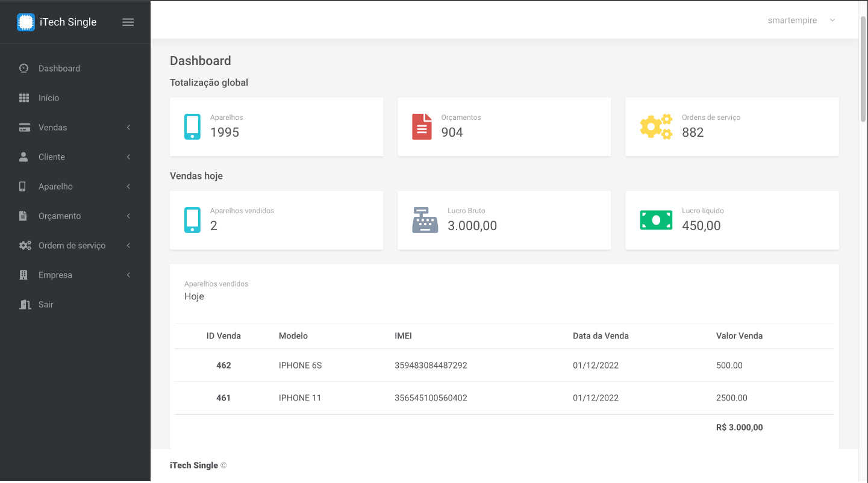Click the IPHONE 6S model cell
The height and width of the screenshot is (483, 868).
click(300, 366)
